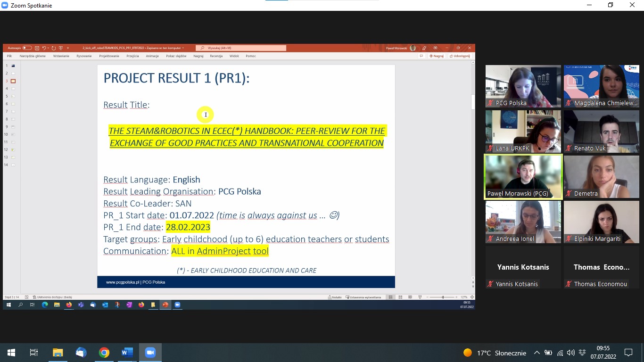
Task: Select slide 9 thumbnail
Action: [x=13, y=127]
